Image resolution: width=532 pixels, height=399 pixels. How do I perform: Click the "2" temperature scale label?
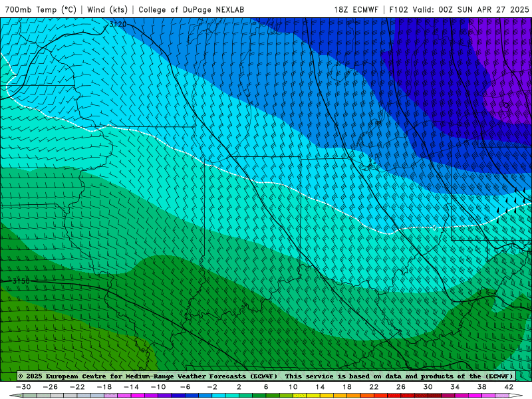(239, 387)
